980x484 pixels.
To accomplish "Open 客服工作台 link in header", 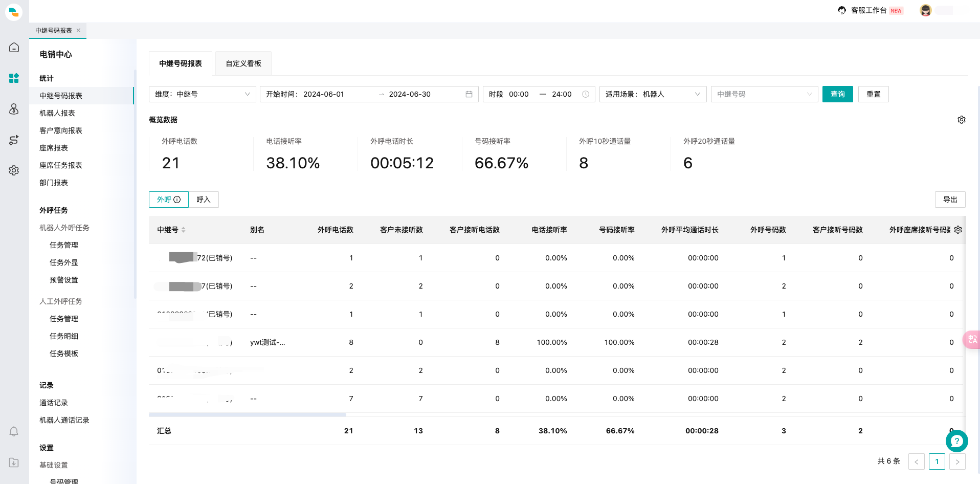I will pyautogui.click(x=869, y=10).
